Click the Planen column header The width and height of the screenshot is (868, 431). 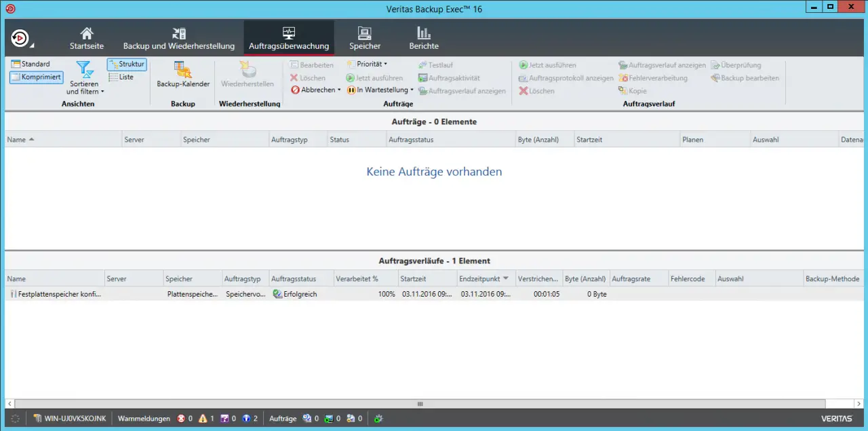coord(715,140)
